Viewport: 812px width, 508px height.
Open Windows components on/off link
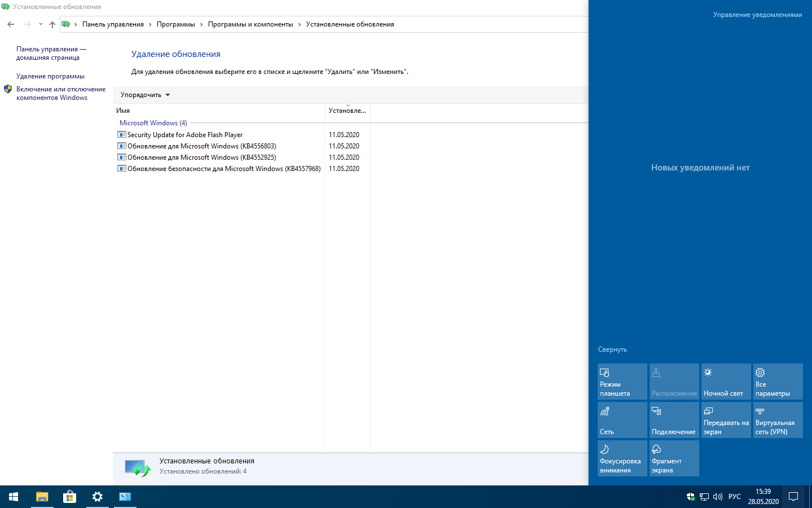(x=61, y=93)
